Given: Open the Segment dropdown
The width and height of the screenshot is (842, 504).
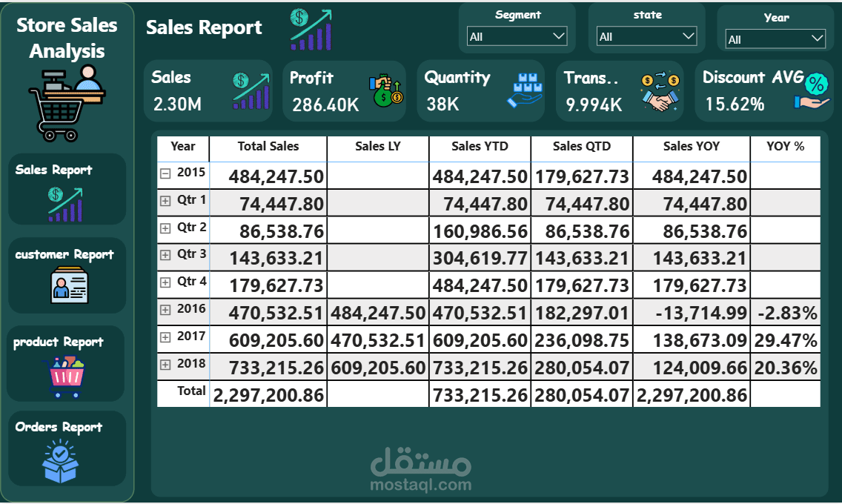Looking at the screenshot, I should tap(517, 36).
